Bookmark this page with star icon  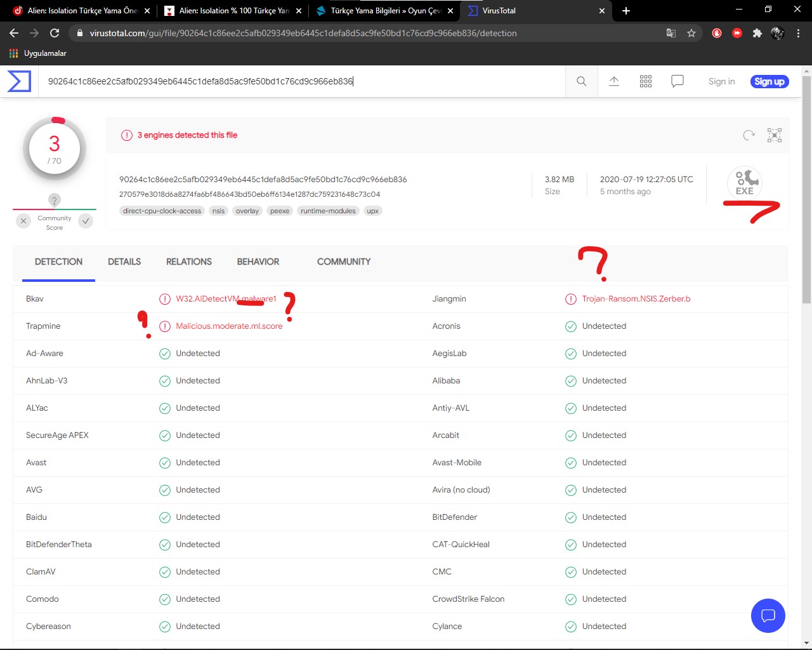point(691,33)
